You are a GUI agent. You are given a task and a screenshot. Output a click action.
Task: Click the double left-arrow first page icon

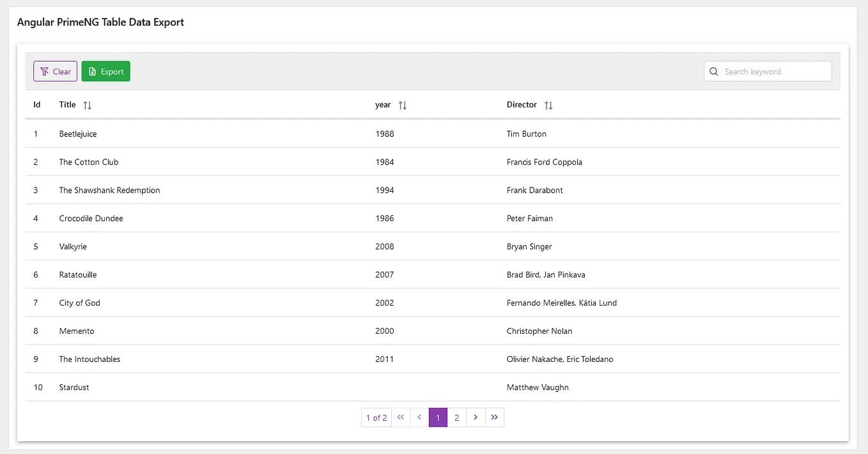401,417
